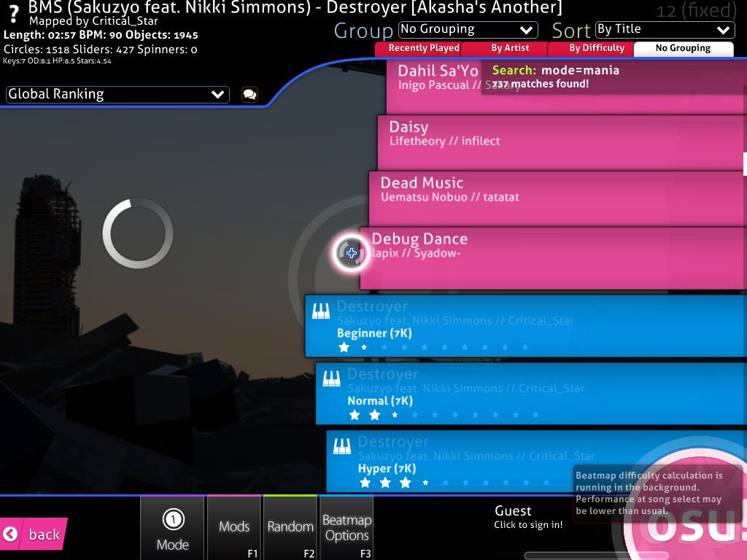Select the Dead Music beatmap set
This screenshot has width=747, height=560.
(x=558, y=198)
